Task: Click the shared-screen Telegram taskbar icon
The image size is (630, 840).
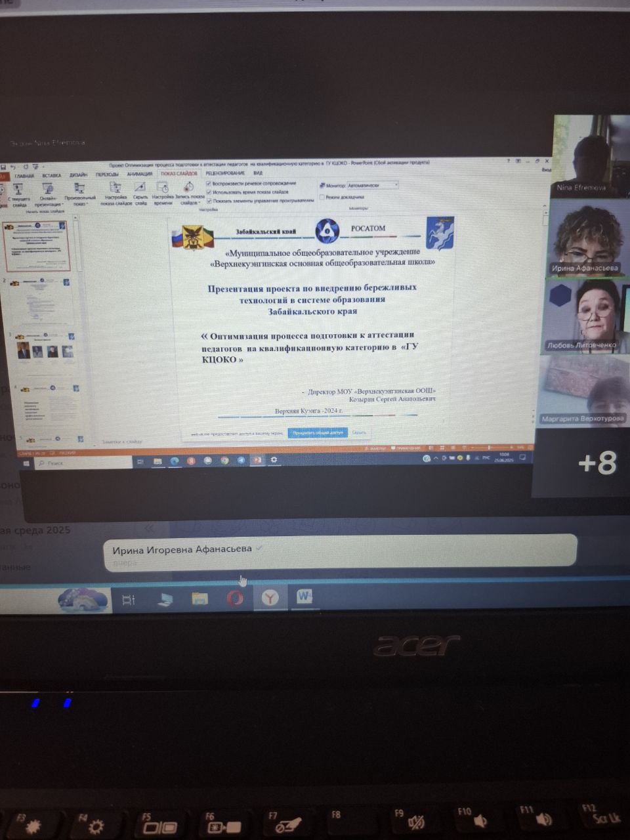Action: click(x=241, y=461)
